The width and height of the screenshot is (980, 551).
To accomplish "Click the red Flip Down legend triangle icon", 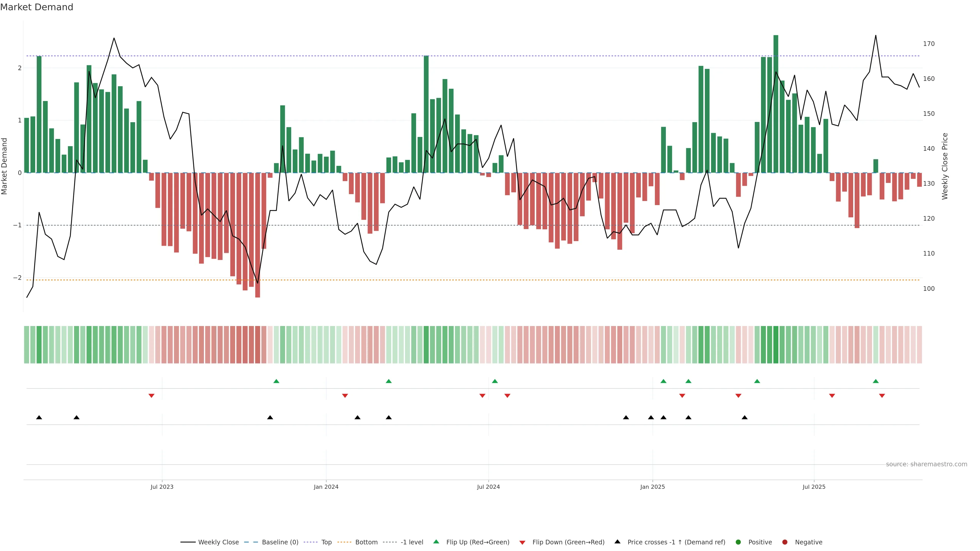I will coord(522,542).
